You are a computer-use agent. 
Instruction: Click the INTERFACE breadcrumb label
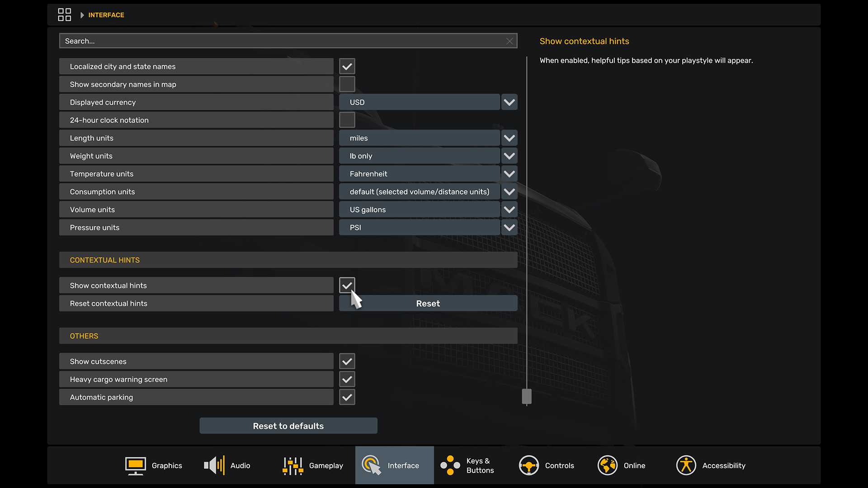(106, 15)
